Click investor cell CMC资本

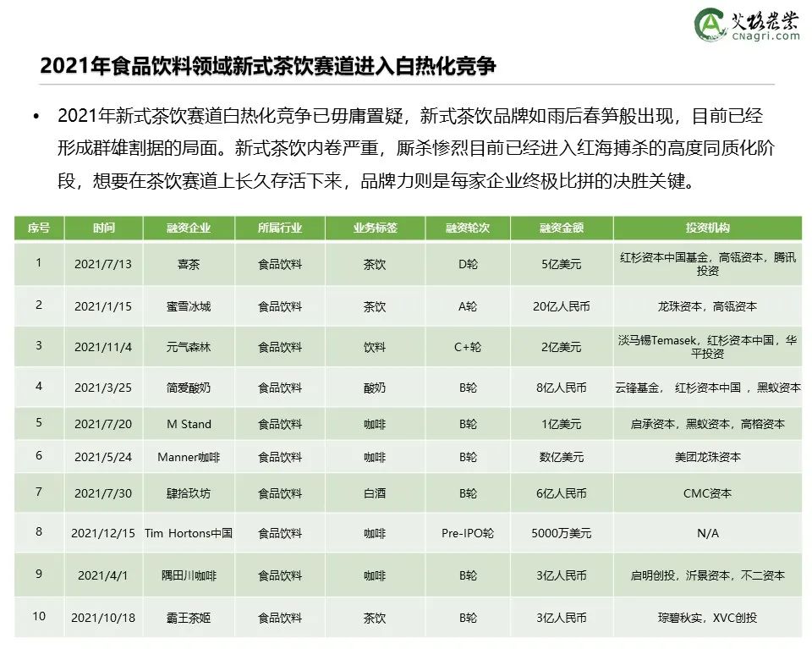click(x=707, y=493)
